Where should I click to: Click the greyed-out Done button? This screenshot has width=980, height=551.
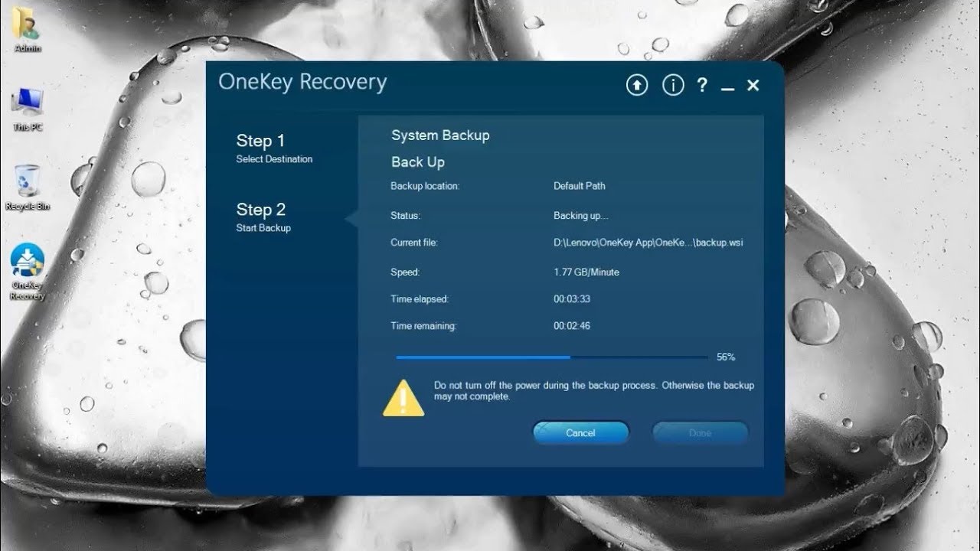[700, 433]
